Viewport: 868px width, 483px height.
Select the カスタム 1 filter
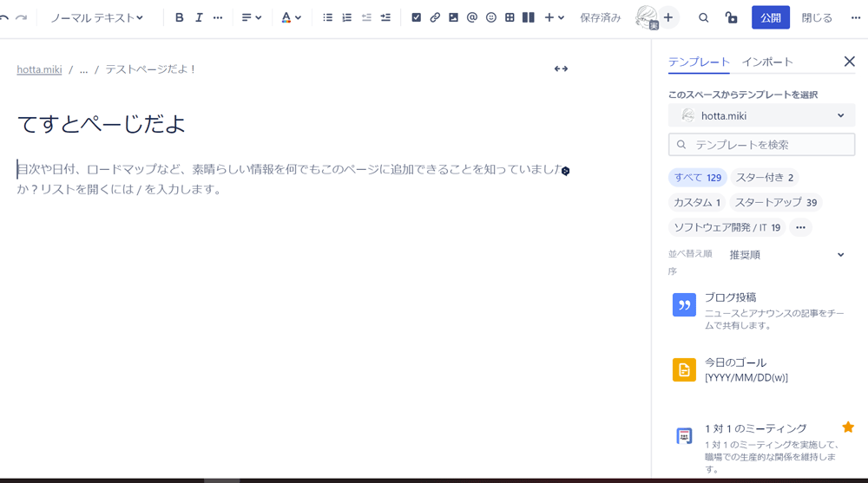point(697,203)
